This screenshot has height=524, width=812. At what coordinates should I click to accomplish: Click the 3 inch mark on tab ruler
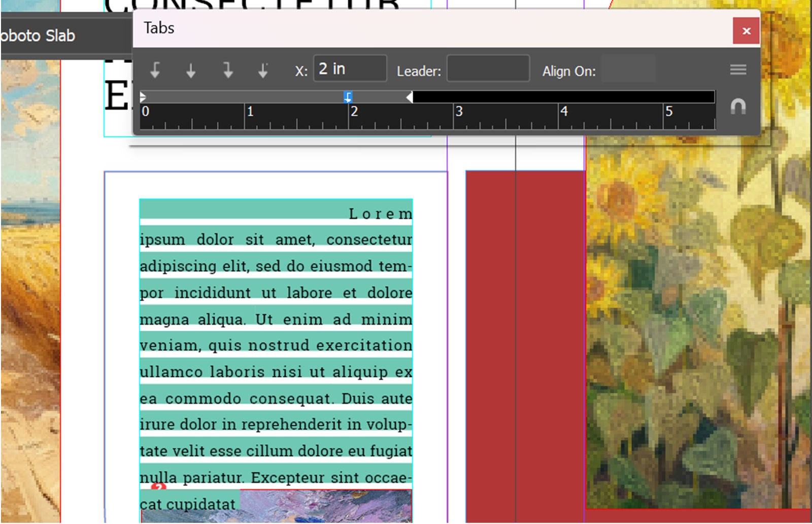click(x=458, y=111)
